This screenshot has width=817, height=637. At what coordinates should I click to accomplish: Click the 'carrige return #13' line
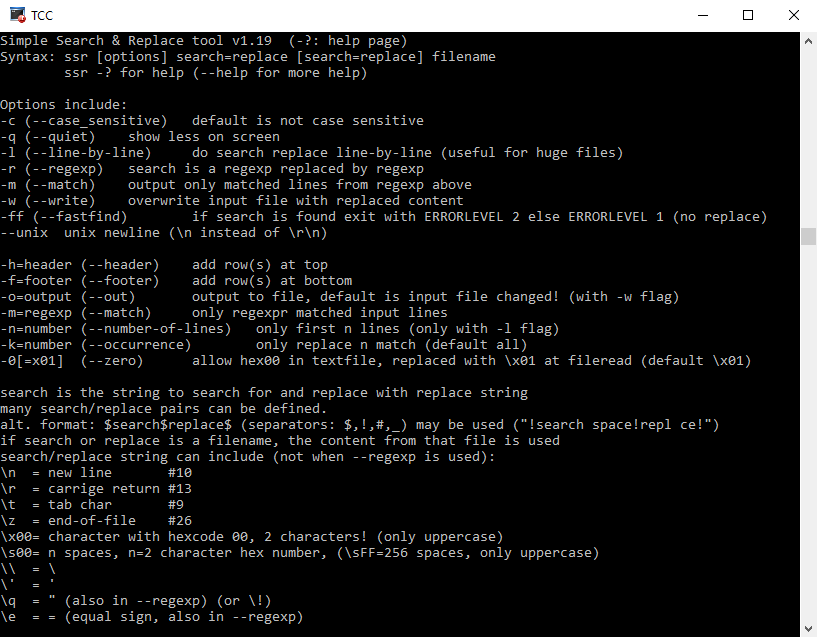pos(120,489)
